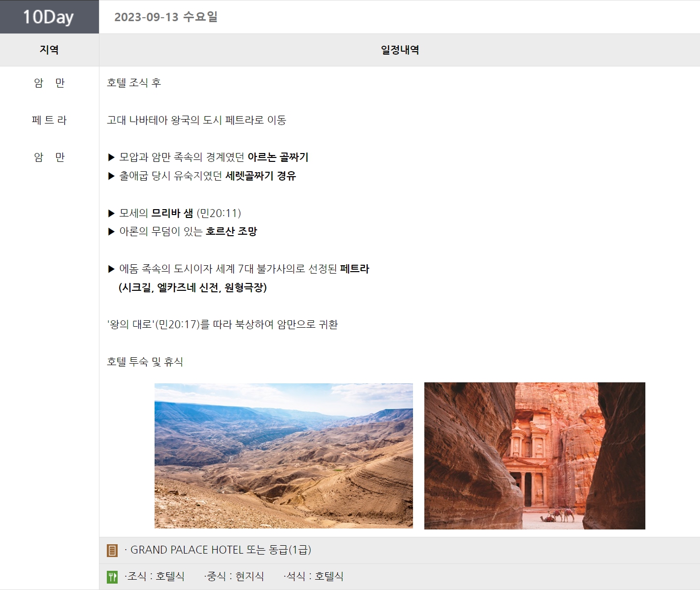Click the triangle bullet before 모세의 므리바 샘
The height and width of the screenshot is (590, 700).
[x=111, y=214]
